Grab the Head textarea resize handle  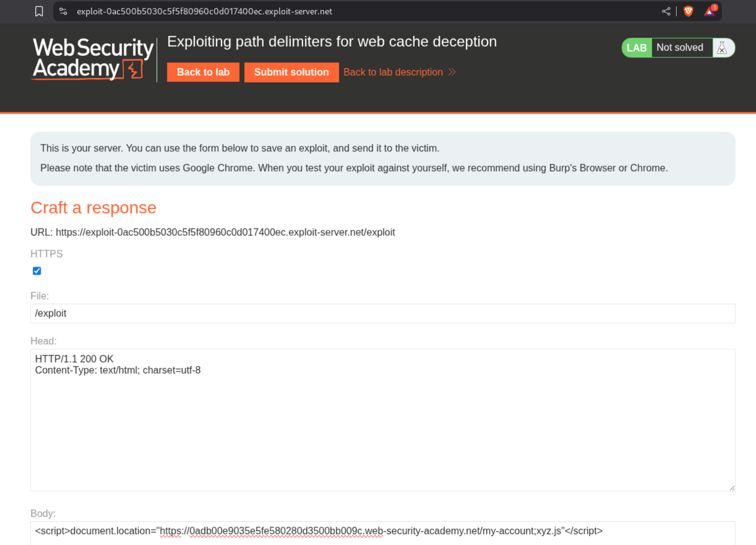pyautogui.click(x=732, y=488)
